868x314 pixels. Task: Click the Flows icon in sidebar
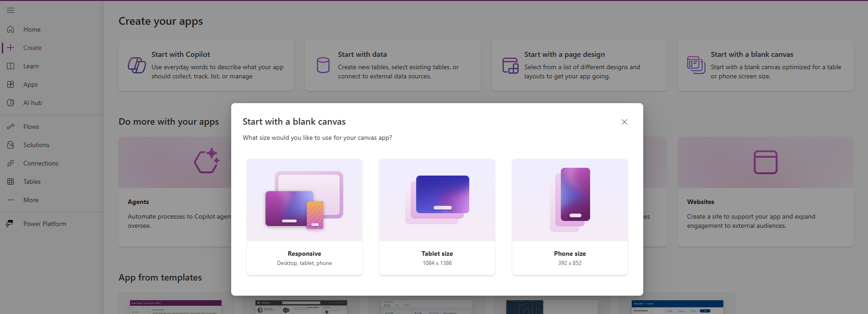click(11, 127)
